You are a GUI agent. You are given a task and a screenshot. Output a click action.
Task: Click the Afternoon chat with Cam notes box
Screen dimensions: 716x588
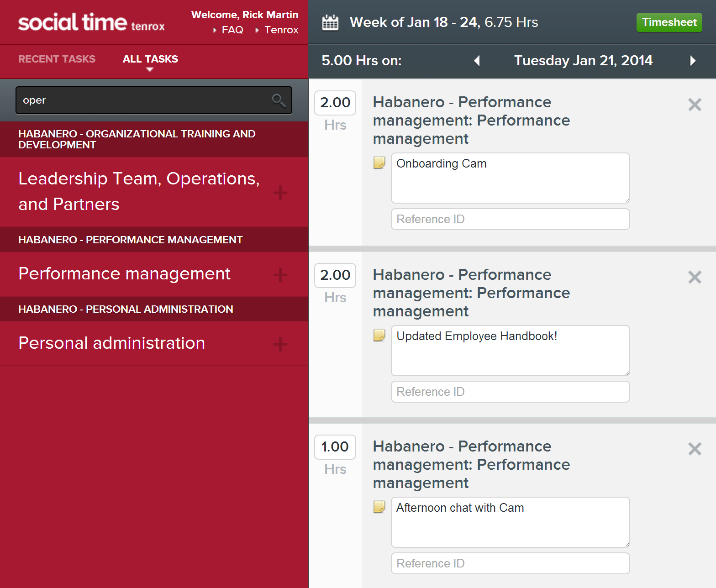511,522
